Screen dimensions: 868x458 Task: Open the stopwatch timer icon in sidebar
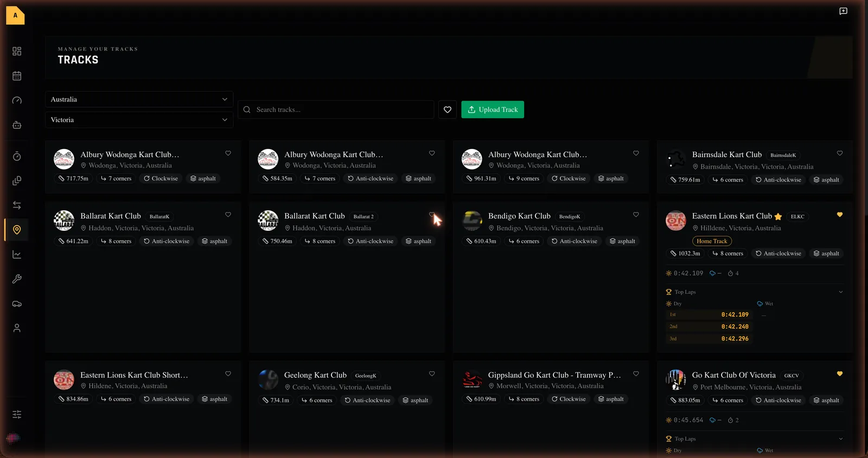tap(17, 156)
